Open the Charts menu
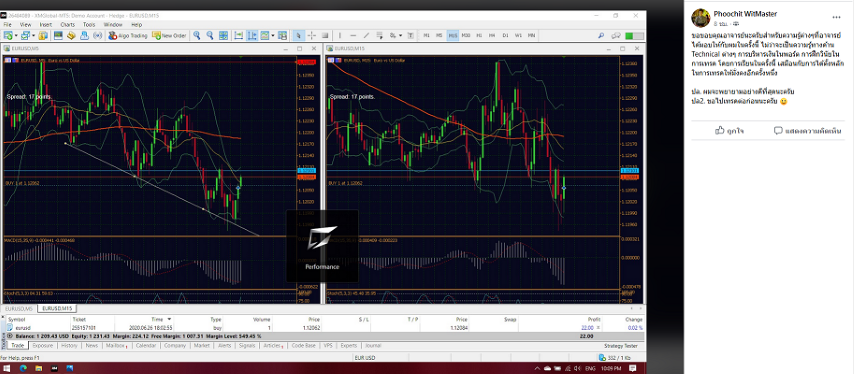This screenshot has height=374, width=854. [x=68, y=24]
